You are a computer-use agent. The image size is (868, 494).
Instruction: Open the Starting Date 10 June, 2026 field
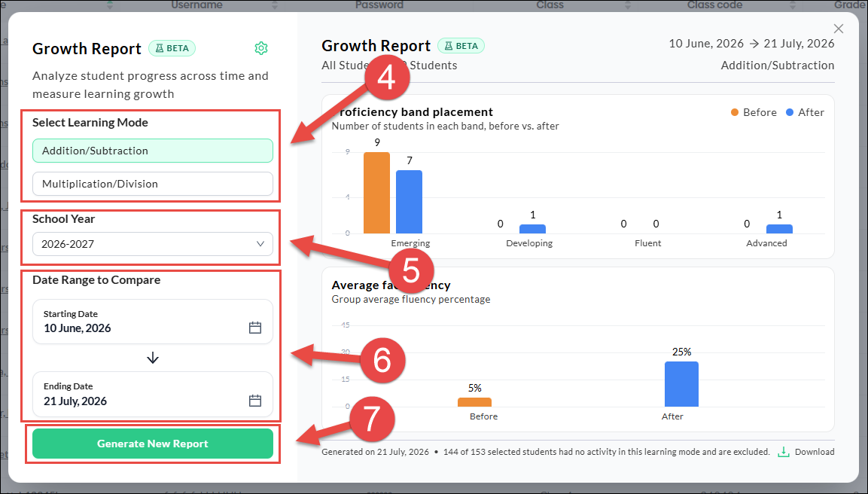point(153,322)
